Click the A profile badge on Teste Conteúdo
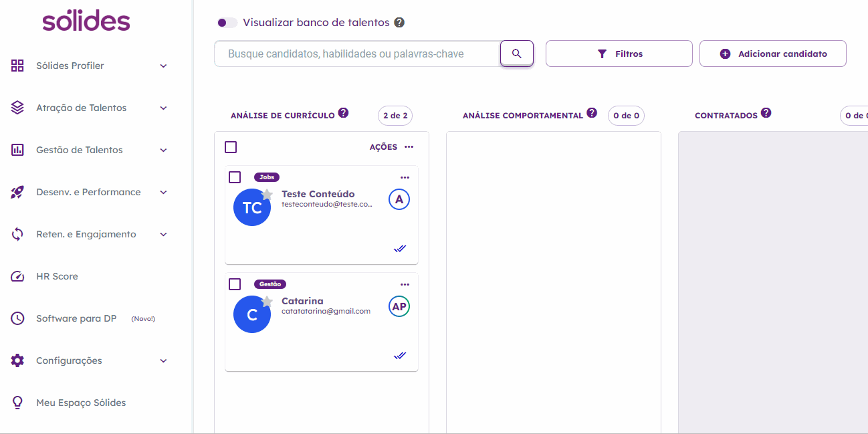868x434 pixels. (399, 199)
